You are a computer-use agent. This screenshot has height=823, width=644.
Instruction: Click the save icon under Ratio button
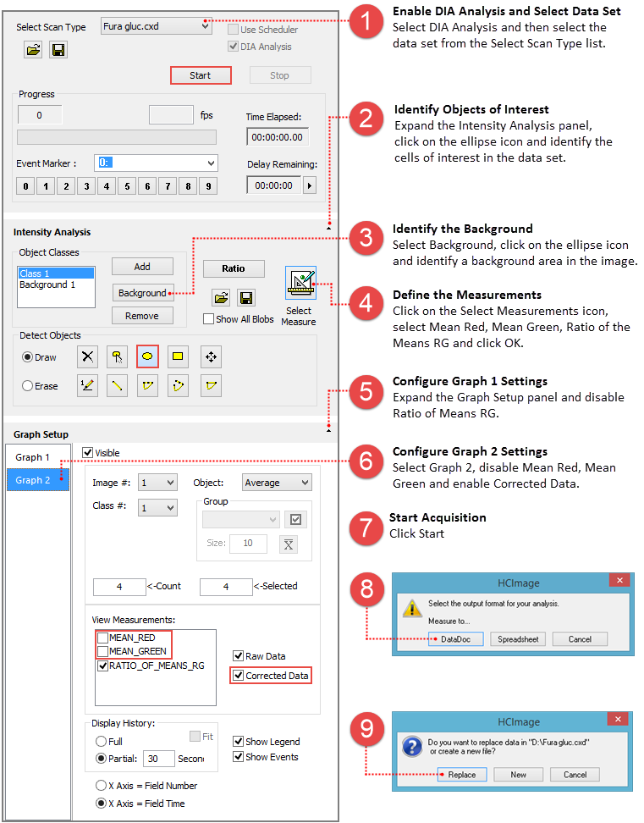click(245, 297)
